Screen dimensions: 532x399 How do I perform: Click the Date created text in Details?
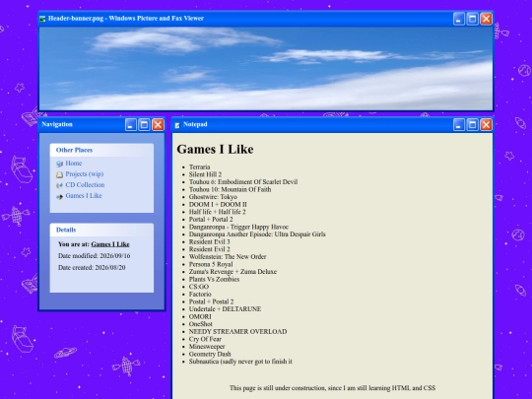[92, 267]
